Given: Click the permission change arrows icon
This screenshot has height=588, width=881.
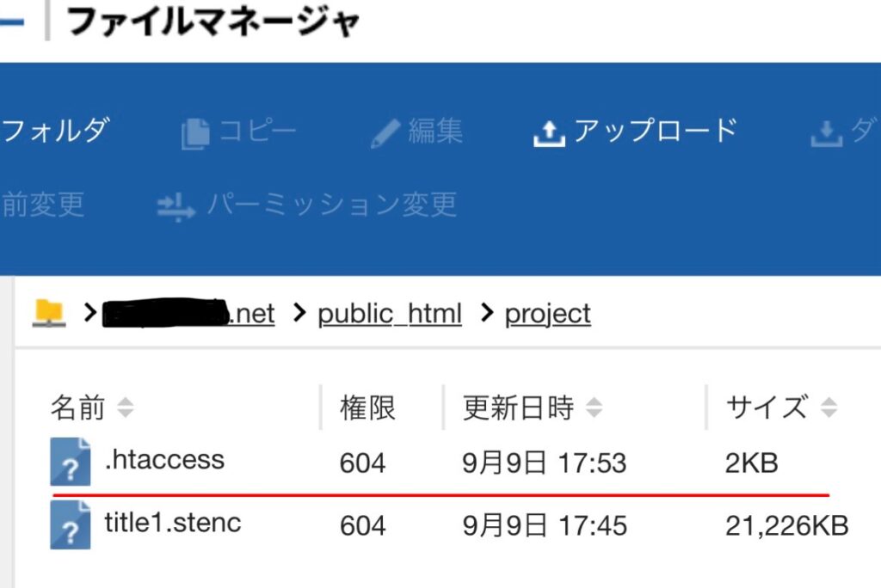Looking at the screenshot, I should coord(176,206).
